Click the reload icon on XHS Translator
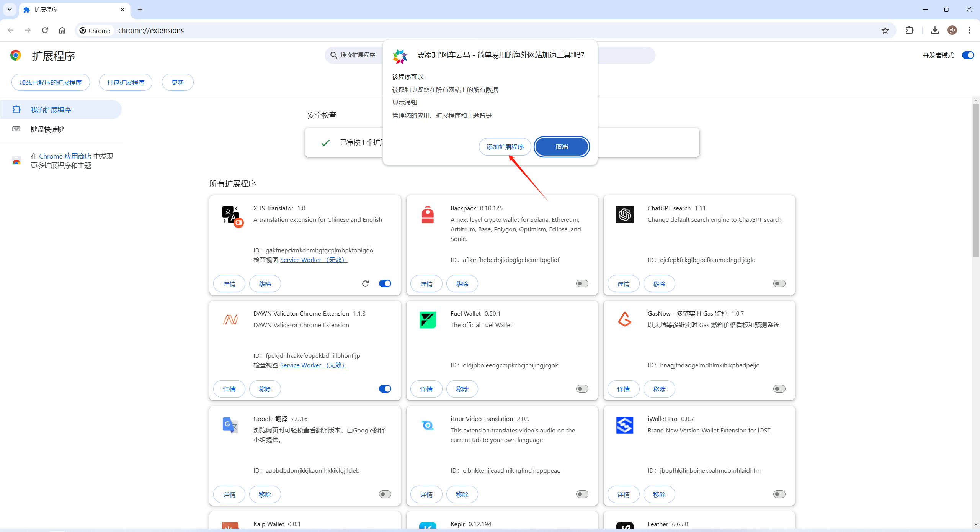 (365, 283)
